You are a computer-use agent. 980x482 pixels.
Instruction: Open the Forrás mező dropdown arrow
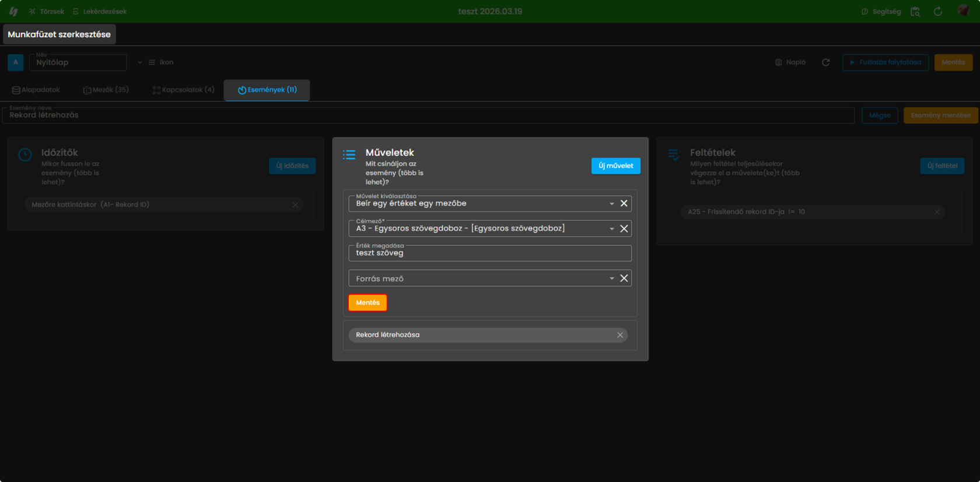[612, 279]
